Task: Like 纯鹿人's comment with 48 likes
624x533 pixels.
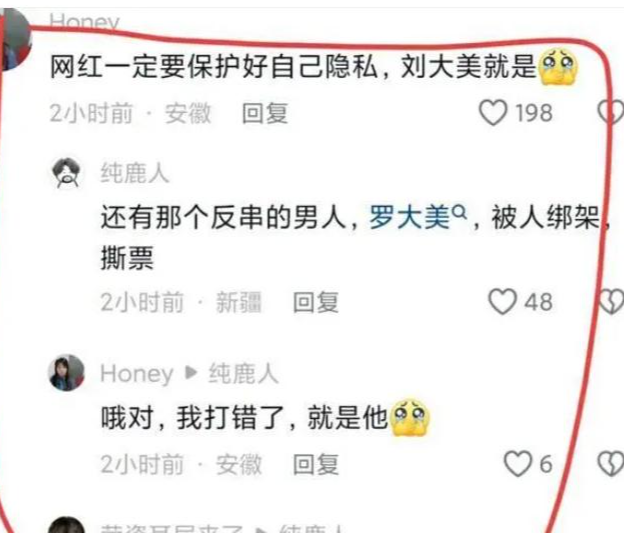Action: coord(503,301)
